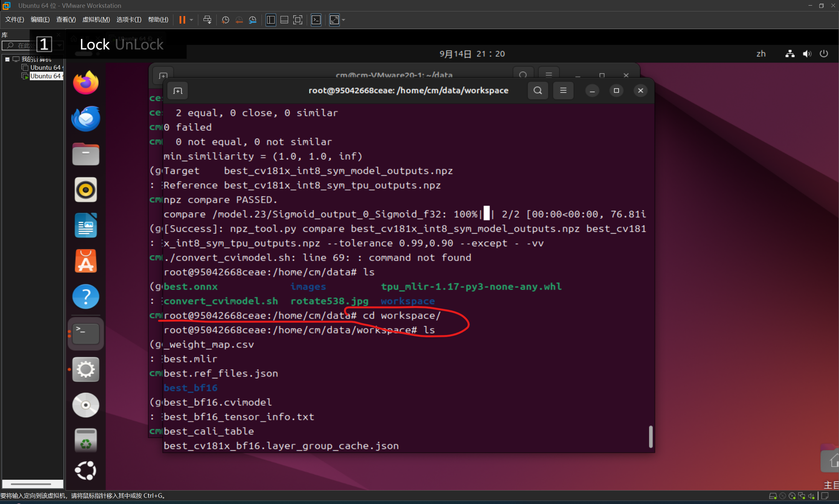Click the terminal vertical scrollbar

click(x=651, y=437)
